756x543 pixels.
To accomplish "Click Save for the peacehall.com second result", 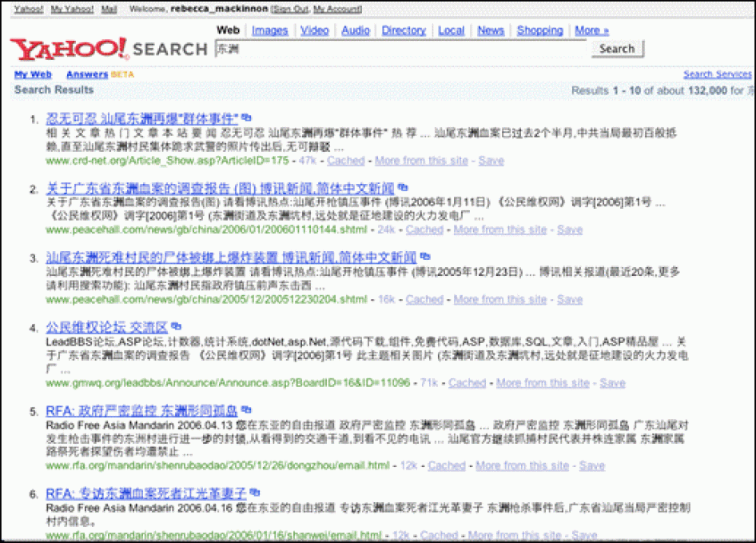I will click(569, 230).
